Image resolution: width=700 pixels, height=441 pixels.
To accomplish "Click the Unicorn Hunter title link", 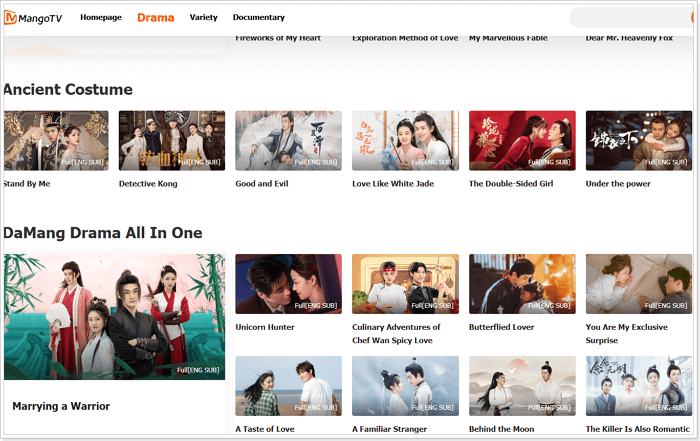I will click(265, 327).
